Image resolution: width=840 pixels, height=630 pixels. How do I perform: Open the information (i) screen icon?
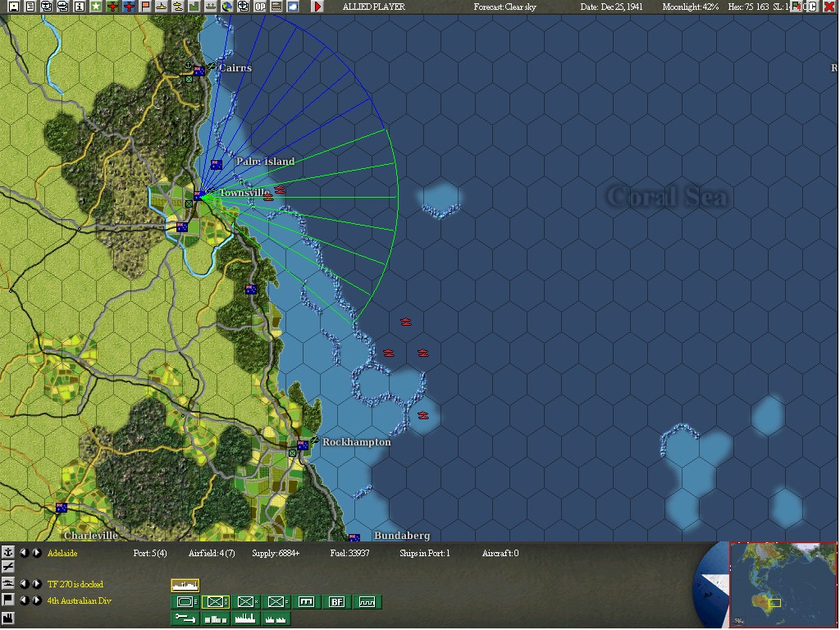point(80,7)
